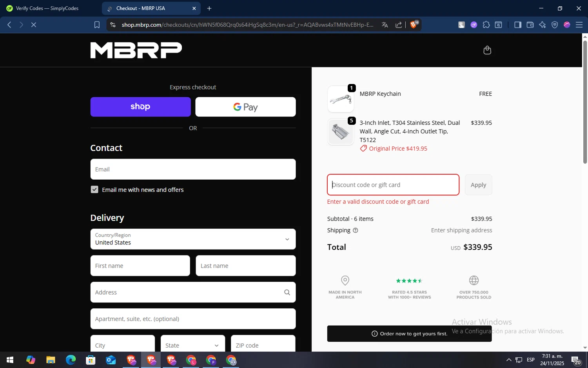The height and width of the screenshot is (368, 588).
Task: Click the page vertical scrollbar thumb
Action: (x=585, y=102)
